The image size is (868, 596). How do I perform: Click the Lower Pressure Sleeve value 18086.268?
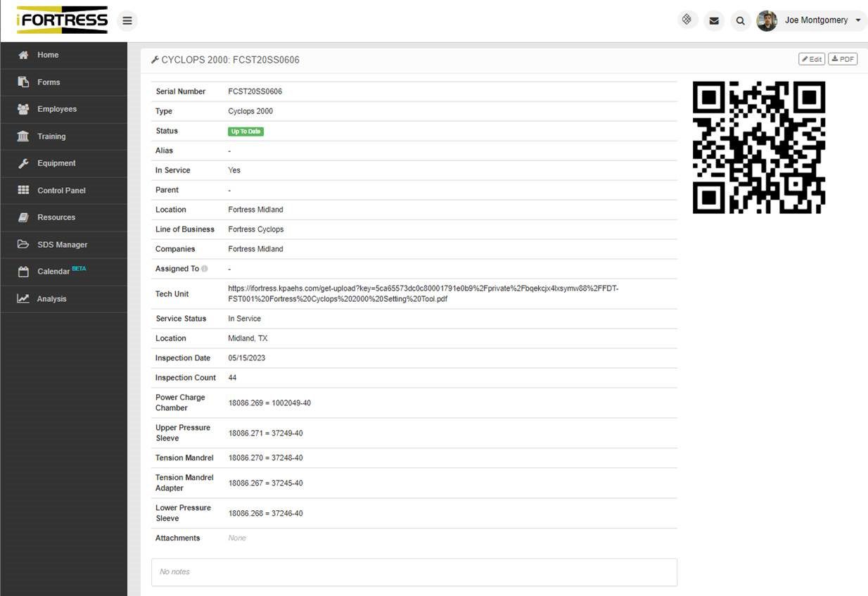click(265, 514)
